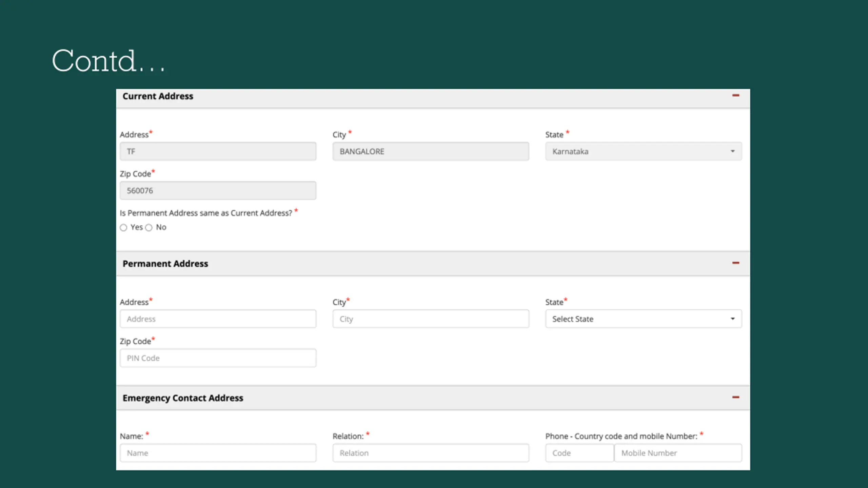Select Yes for same permanent address
868x488 pixels.
point(123,227)
